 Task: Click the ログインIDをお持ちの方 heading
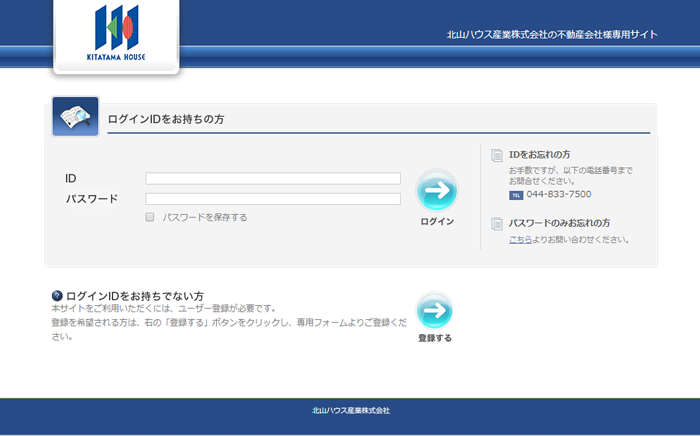[x=166, y=119]
